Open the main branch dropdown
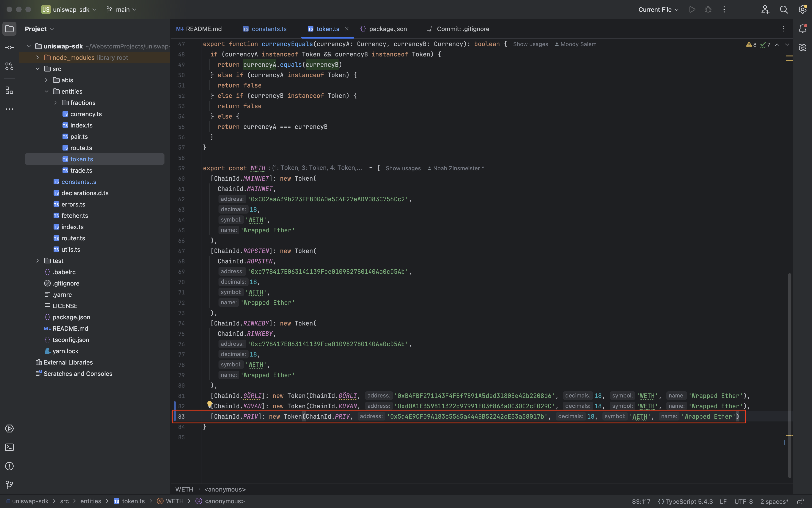The height and width of the screenshot is (508, 812). pyautogui.click(x=121, y=9)
